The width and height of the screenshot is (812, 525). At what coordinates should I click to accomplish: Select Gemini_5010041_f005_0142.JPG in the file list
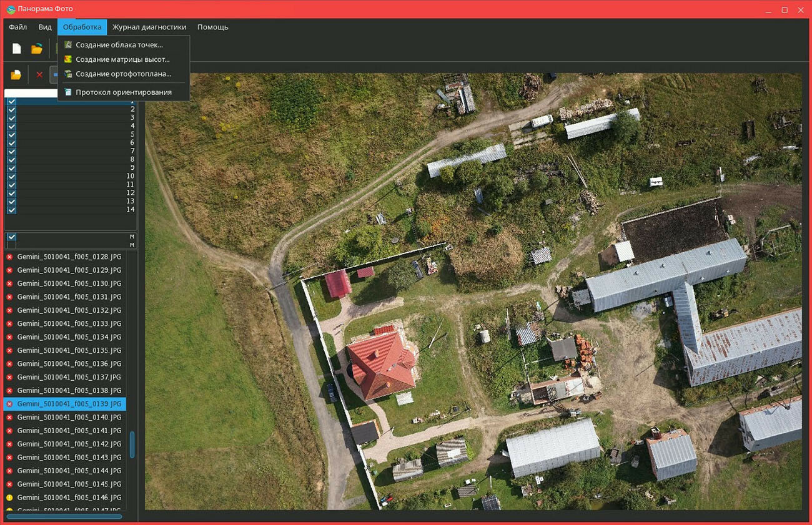point(69,444)
